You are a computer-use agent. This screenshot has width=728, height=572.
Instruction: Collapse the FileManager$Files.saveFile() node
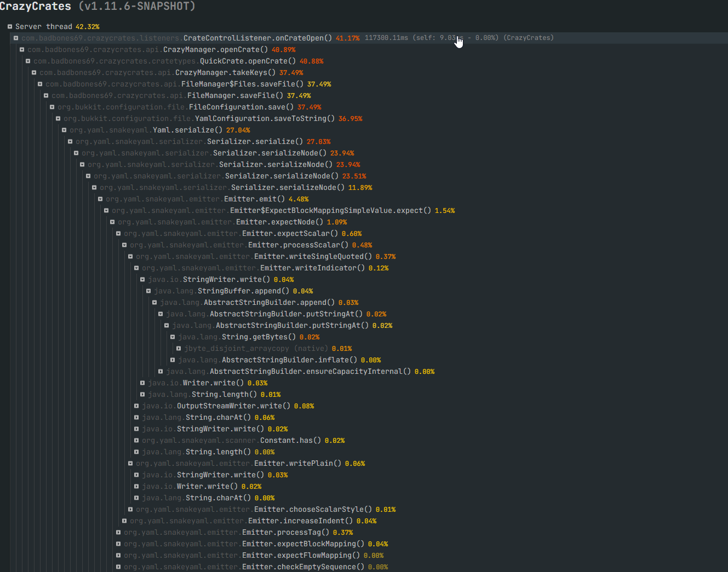40,84
